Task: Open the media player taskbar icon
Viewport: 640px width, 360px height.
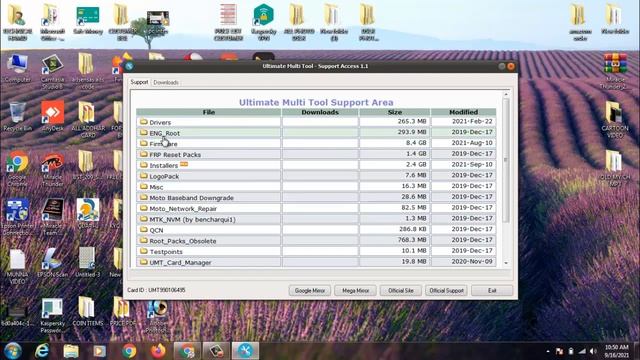Action: click(x=99, y=351)
